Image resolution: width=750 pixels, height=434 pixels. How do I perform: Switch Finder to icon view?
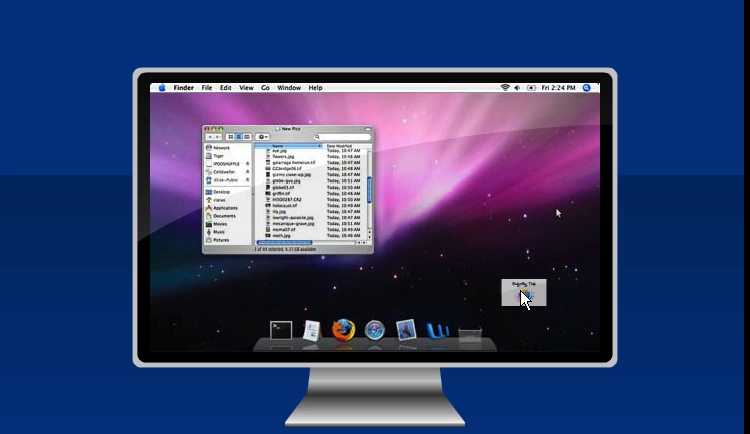pos(230,137)
